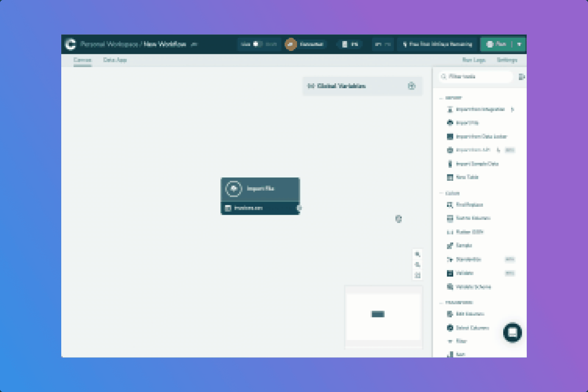Open the Settings tab
Image resolution: width=588 pixels, height=392 pixels.
pos(507,60)
